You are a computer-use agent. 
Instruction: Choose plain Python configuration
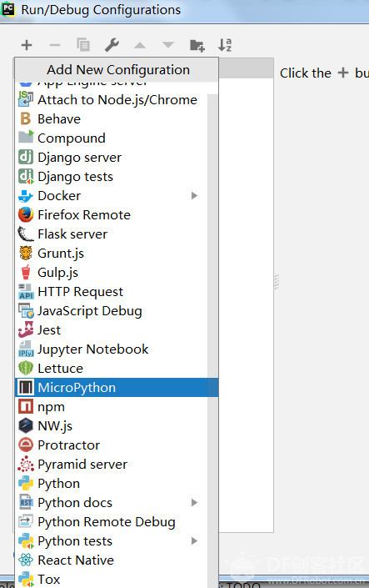[111, 484]
